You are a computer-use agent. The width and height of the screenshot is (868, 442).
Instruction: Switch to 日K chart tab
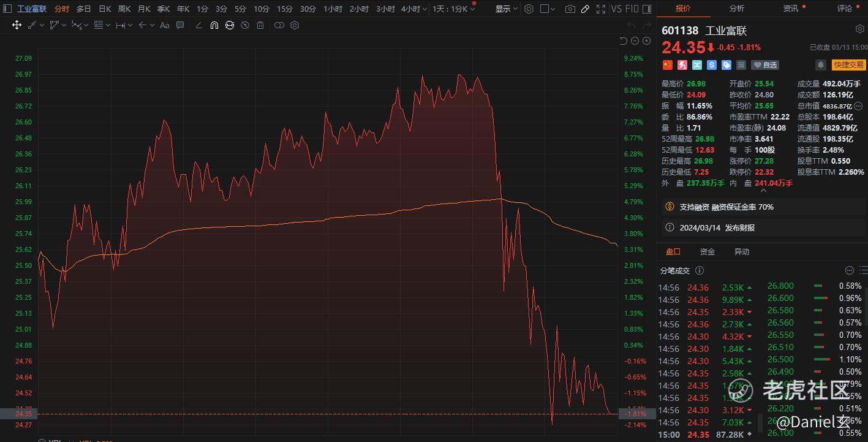coord(105,9)
